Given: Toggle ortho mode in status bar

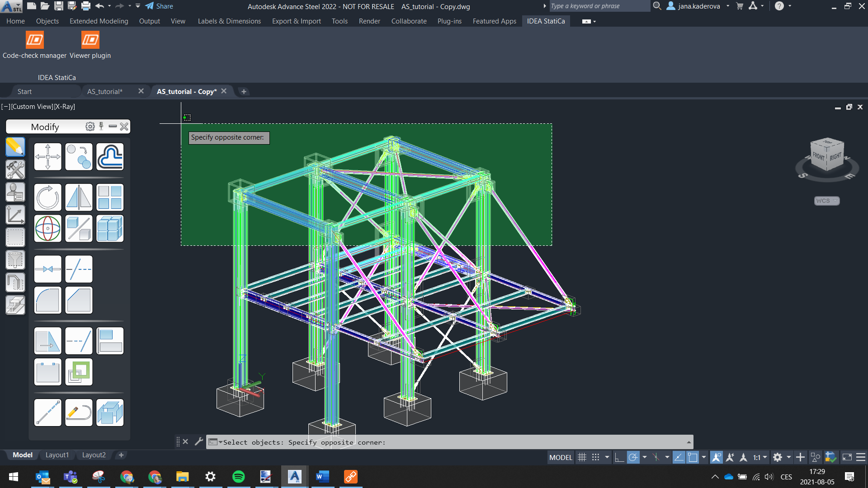Looking at the screenshot, I should coord(619,457).
